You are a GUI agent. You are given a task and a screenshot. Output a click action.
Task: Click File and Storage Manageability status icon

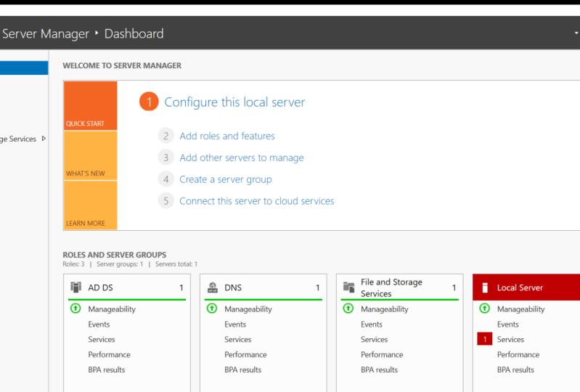coord(348,309)
